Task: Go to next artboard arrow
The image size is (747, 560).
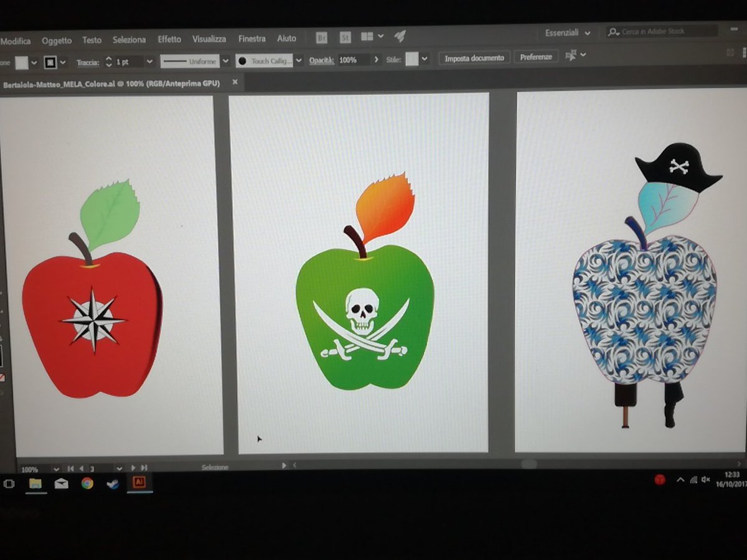Action: click(x=133, y=467)
